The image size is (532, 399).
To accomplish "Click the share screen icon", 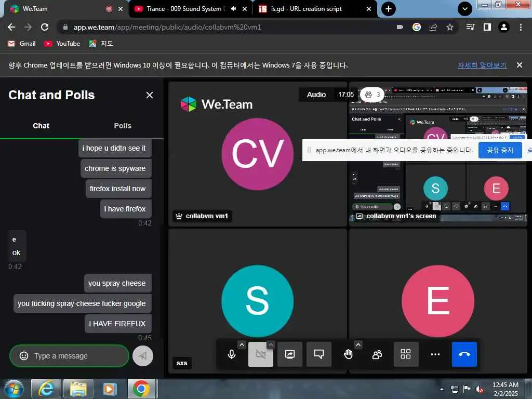I will [x=290, y=354].
